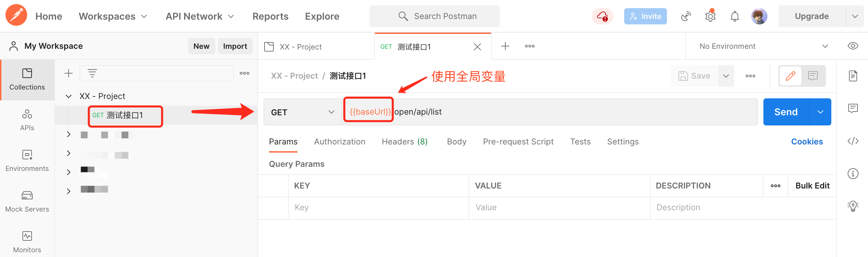Open the Cookies link
Viewport: 868px width, 257px height.
pos(807,142)
